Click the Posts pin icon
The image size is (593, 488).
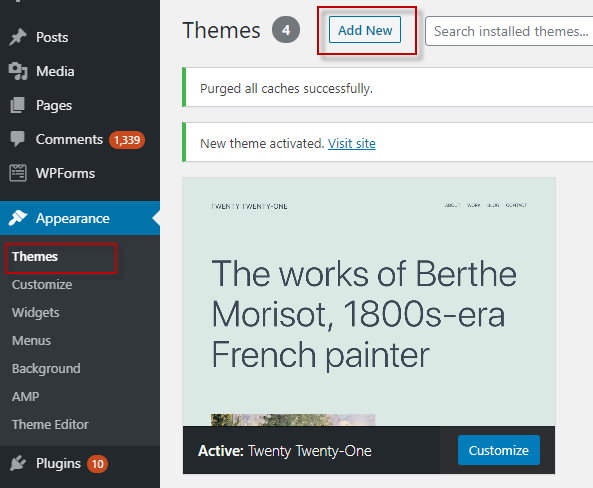tap(18, 37)
